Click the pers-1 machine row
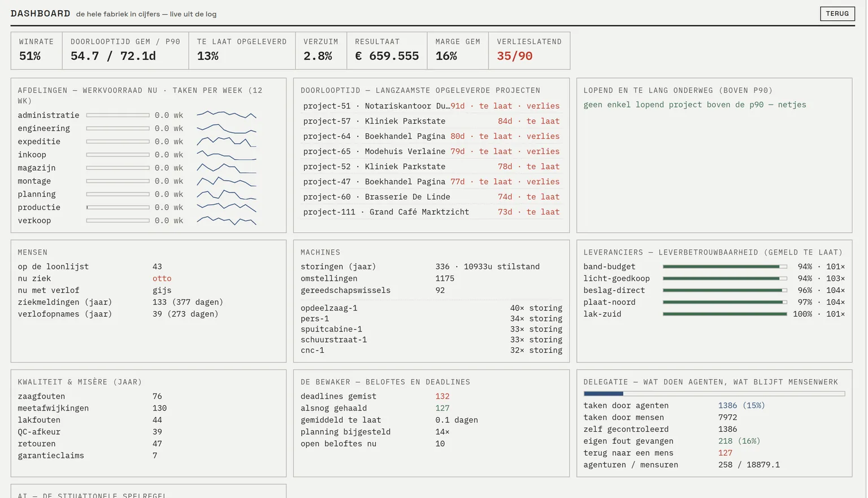The height and width of the screenshot is (498, 868). 431,319
